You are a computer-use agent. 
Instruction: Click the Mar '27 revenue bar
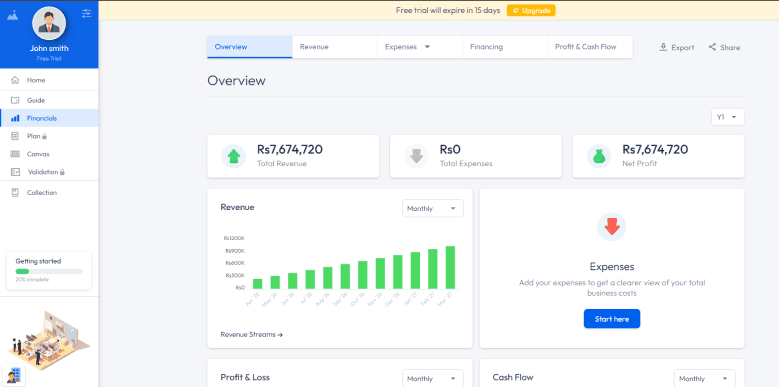point(450,267)
